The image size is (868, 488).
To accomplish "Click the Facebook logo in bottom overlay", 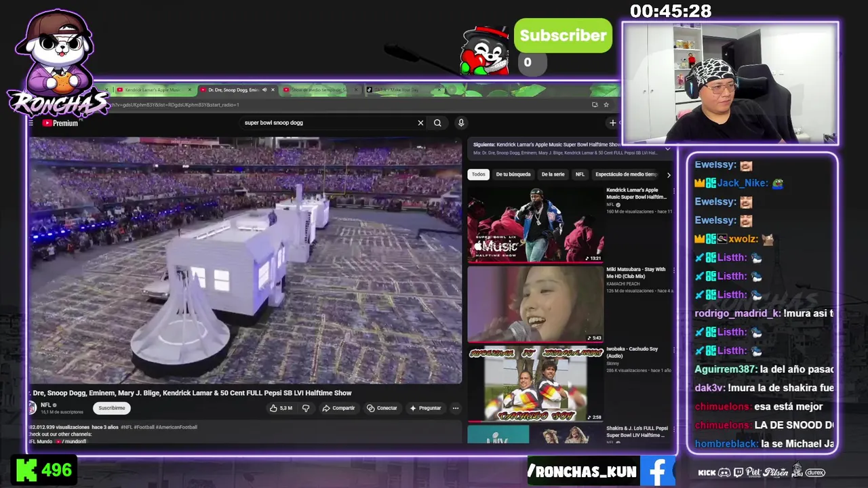I will tap(657, 472).
